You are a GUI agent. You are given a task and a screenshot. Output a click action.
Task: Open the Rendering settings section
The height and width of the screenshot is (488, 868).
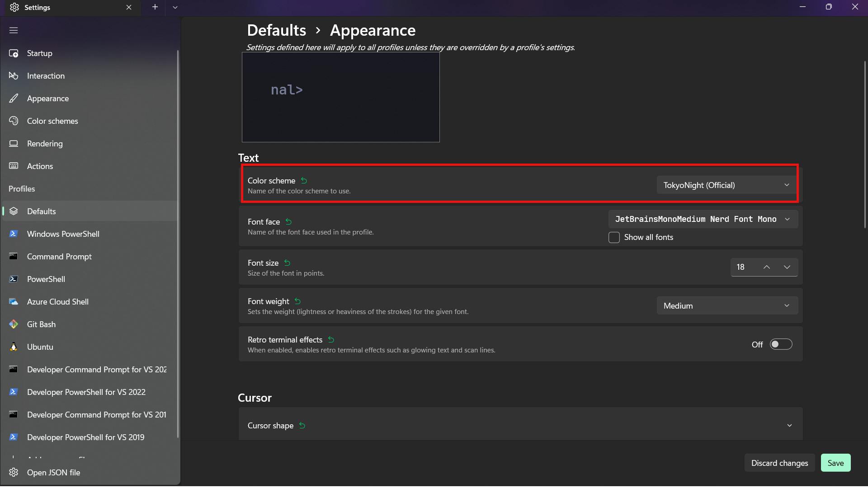pos(44,143)
